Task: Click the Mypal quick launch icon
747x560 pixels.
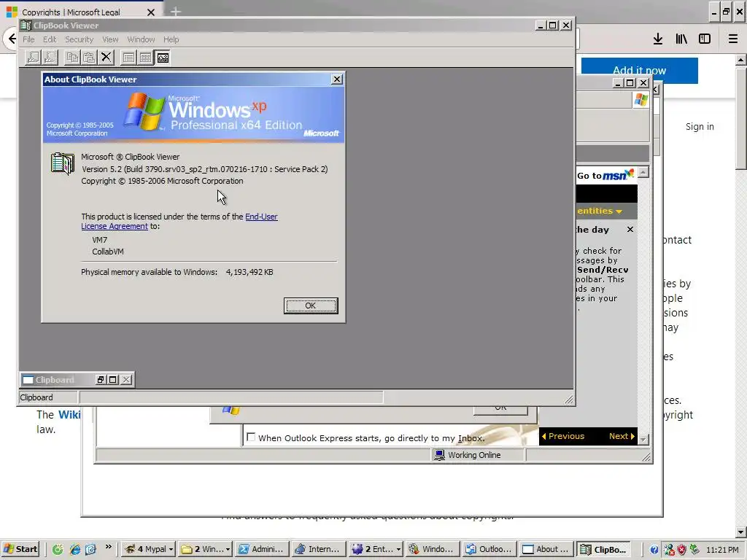Action: point(58,549)
